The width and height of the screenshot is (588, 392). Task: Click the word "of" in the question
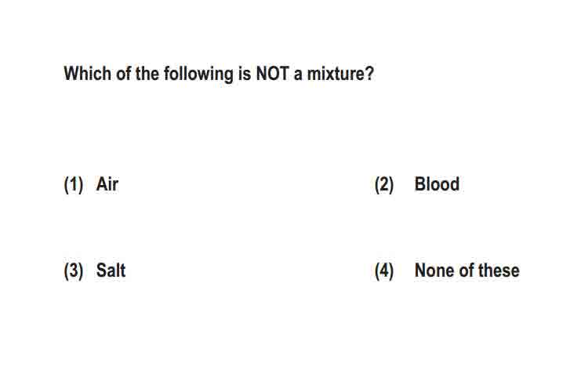pyautogui.click(x=124, y=74)
